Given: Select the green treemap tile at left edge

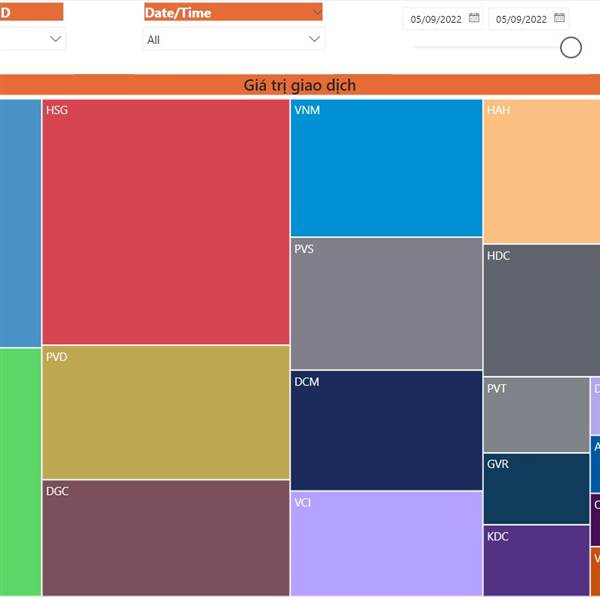Looking at the screenshot, I should [x=20, y=472].
